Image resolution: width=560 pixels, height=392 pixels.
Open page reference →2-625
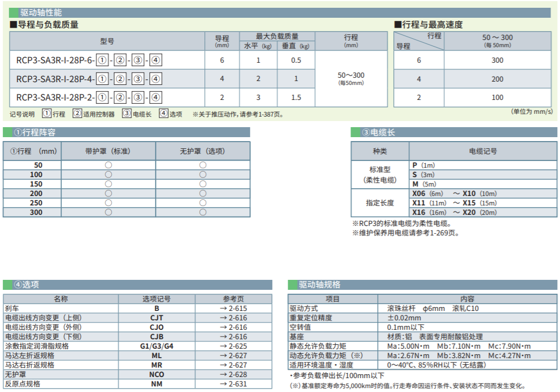(233, 346)
